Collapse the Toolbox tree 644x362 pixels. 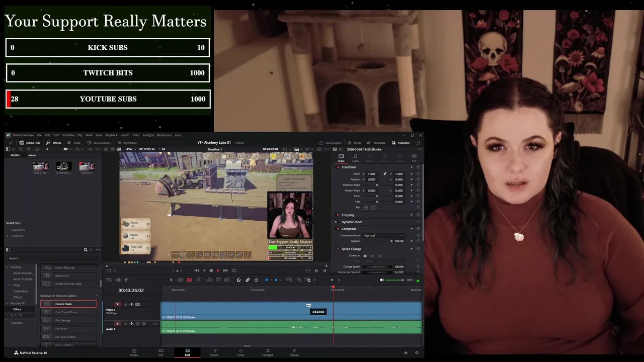(7, 267)
